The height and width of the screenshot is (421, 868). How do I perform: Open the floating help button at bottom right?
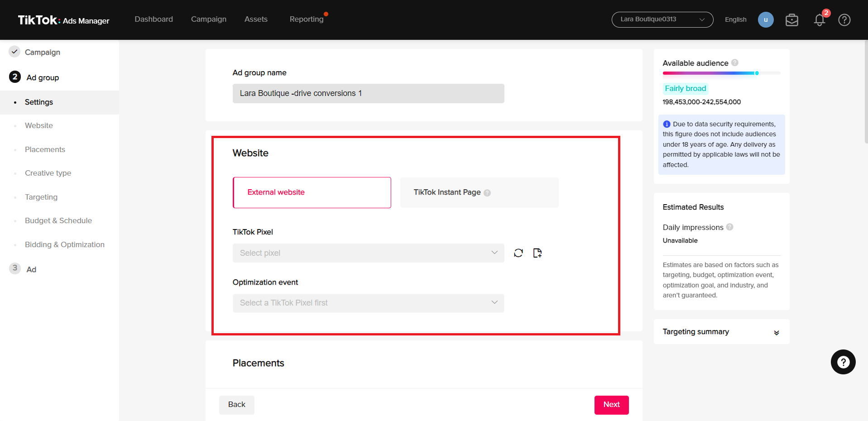click(x=843, y=362)
